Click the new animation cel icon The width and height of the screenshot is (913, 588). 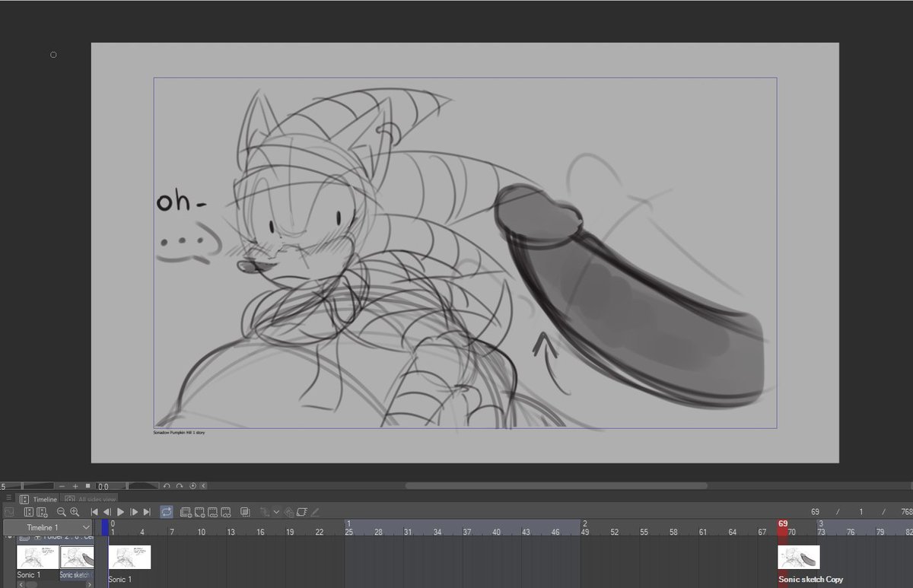[200, 512]
